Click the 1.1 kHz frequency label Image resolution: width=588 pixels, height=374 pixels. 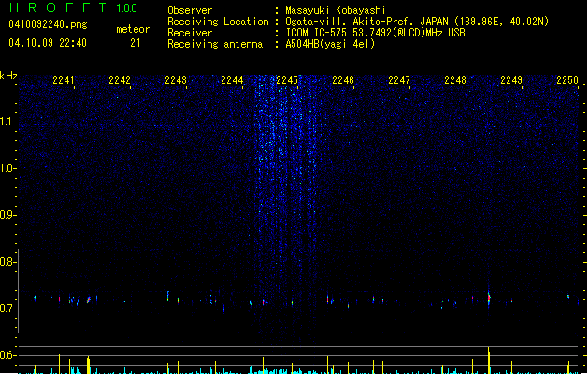click(x=7, y=122)
